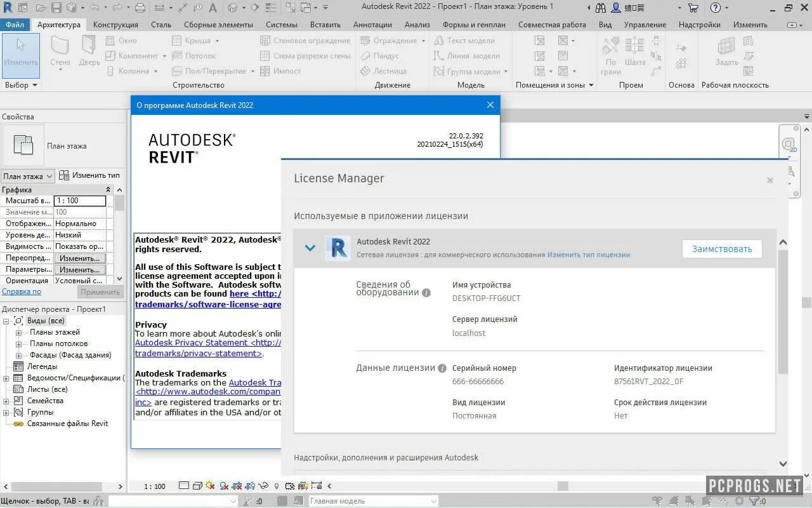Save project using the floppy disk icon
Screen dimensions: 812x508
(56, 8)
